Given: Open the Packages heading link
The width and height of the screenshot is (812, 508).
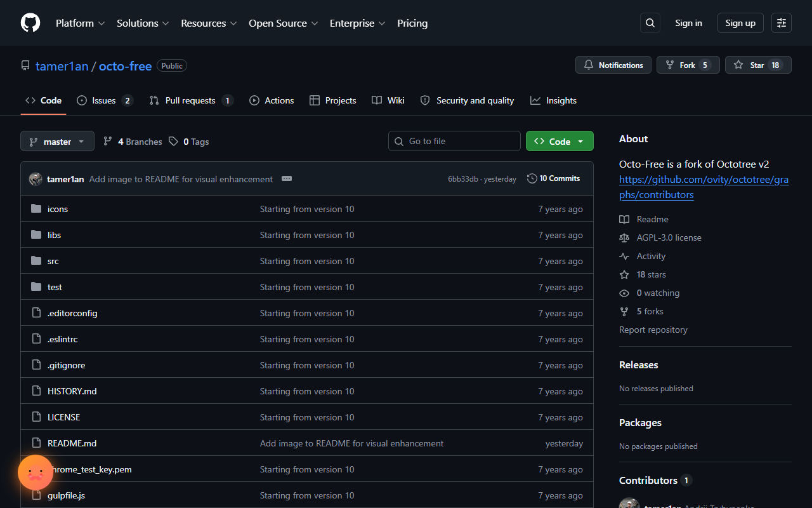Looking at the screenshot, I should (x=640, y=422).
